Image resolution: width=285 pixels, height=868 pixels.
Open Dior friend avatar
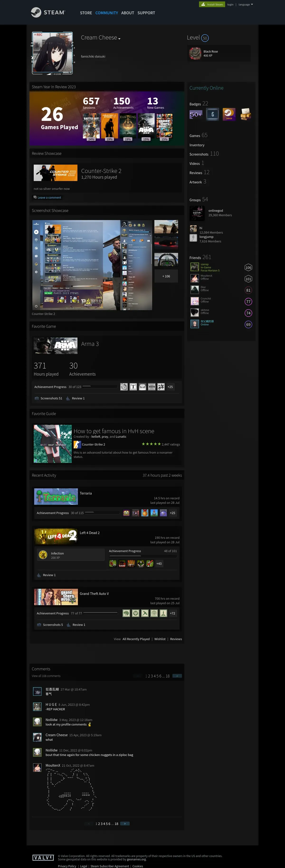tap(195, 290)
